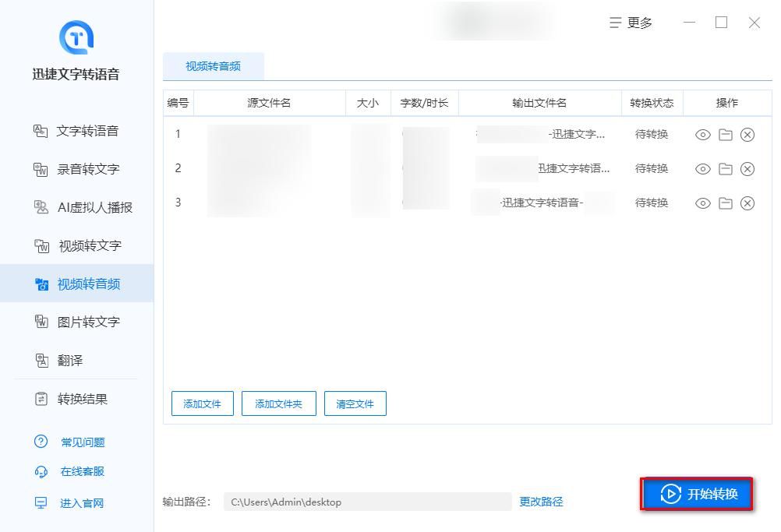
Task: Click the 源文件名 column header
Action: click(269, 103)
